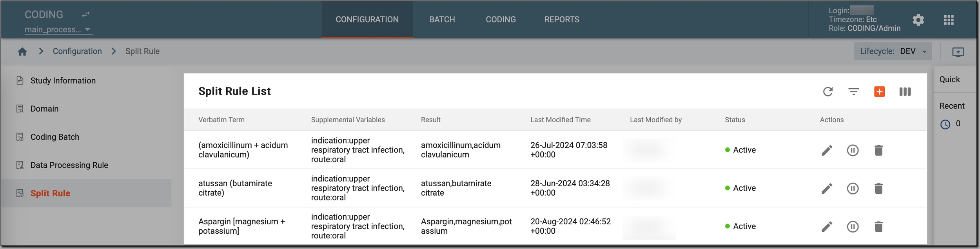Viewport: 980px width, 249px height.
Task: Delete the amoxicillinum + acidum clavulanicum rule
Action: [878, 150]
